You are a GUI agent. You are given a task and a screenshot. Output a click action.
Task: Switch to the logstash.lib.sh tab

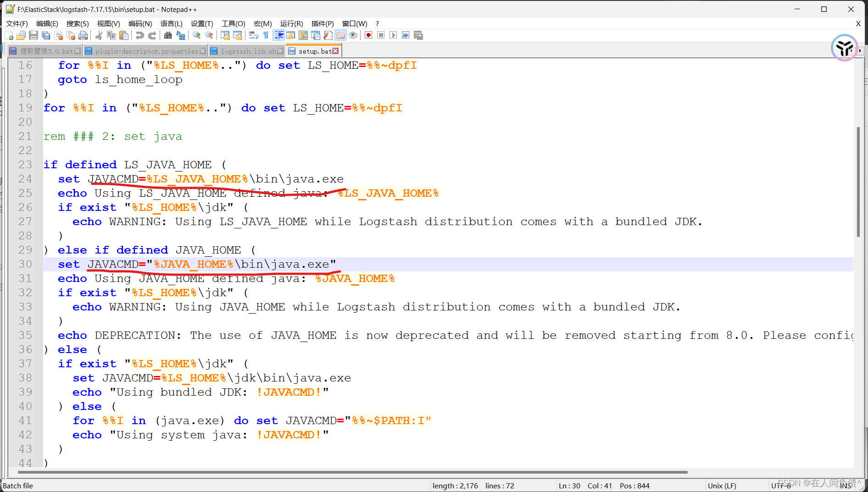(248, 51)
